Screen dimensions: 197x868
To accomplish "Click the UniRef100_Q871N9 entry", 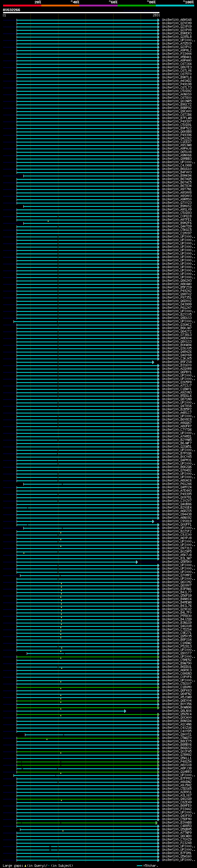I will point(177,399).
